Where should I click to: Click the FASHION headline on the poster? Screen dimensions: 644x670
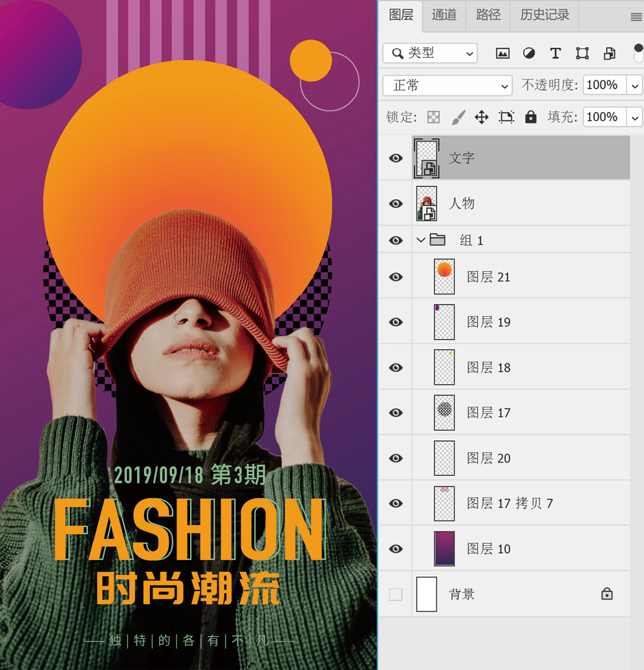tap(189, 529)
